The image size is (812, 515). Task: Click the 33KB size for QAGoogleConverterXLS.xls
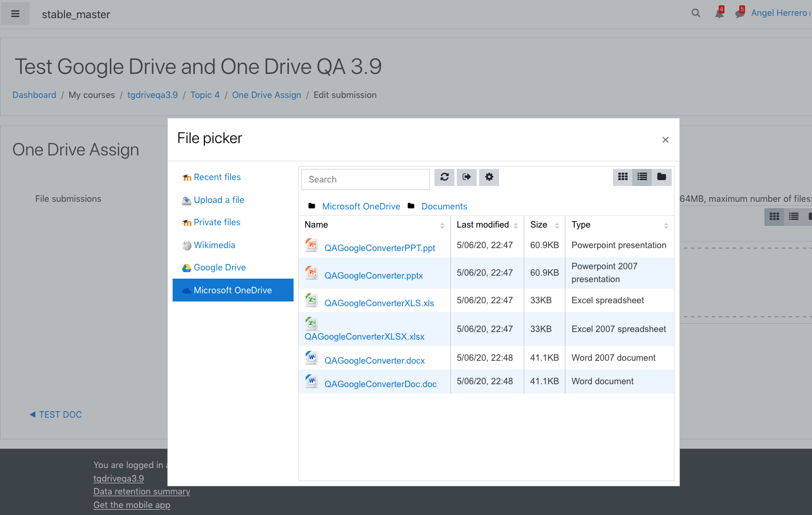[541, 300]
